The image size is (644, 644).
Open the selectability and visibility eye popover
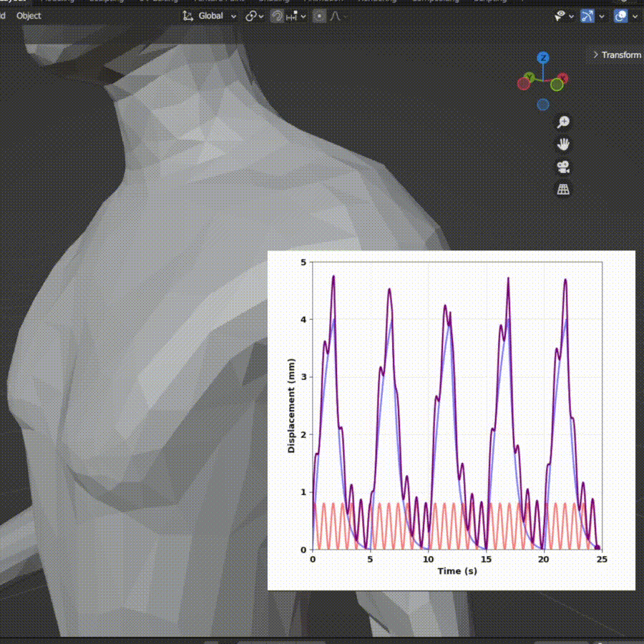pyautogui.click(x=564, y=16)
